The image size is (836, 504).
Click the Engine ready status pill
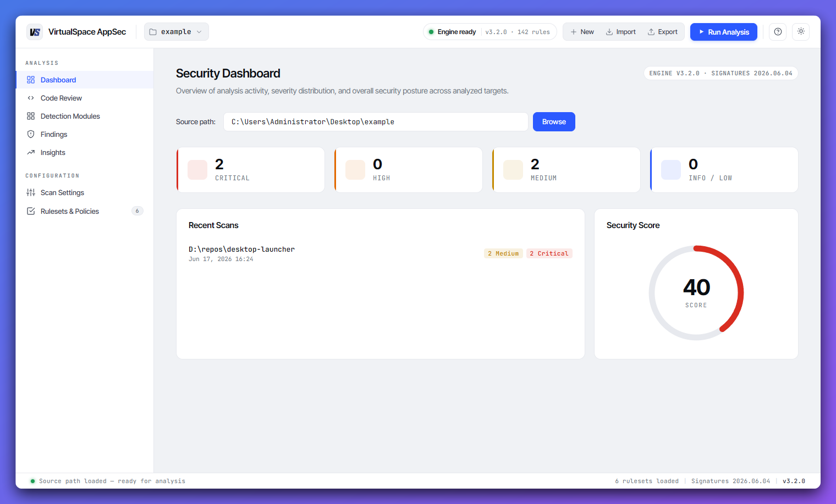tap(490, 32)
